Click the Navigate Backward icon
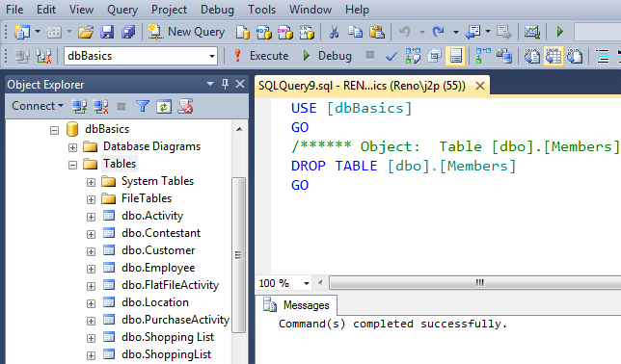This screenshot has width=621, height=364. (472, 32)
